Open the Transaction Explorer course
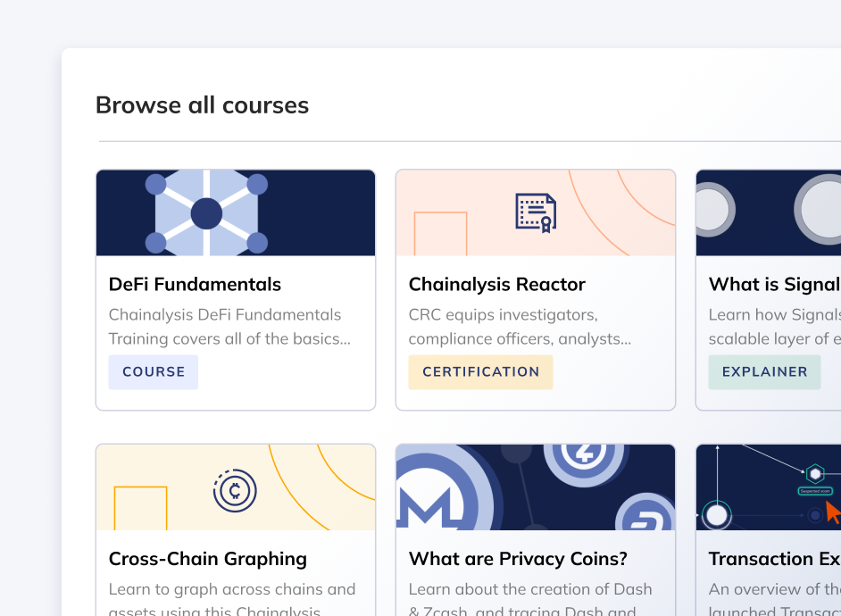 coord(773,559)
